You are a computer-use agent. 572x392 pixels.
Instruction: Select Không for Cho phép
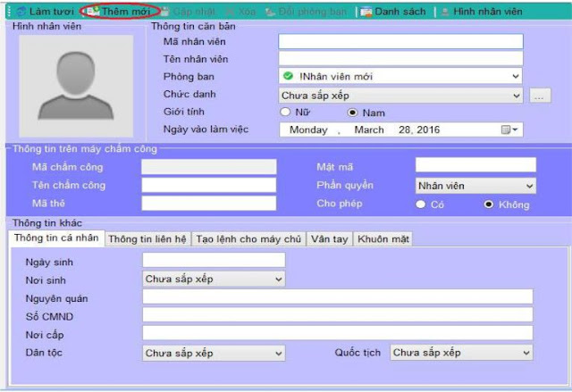(489, 204)
